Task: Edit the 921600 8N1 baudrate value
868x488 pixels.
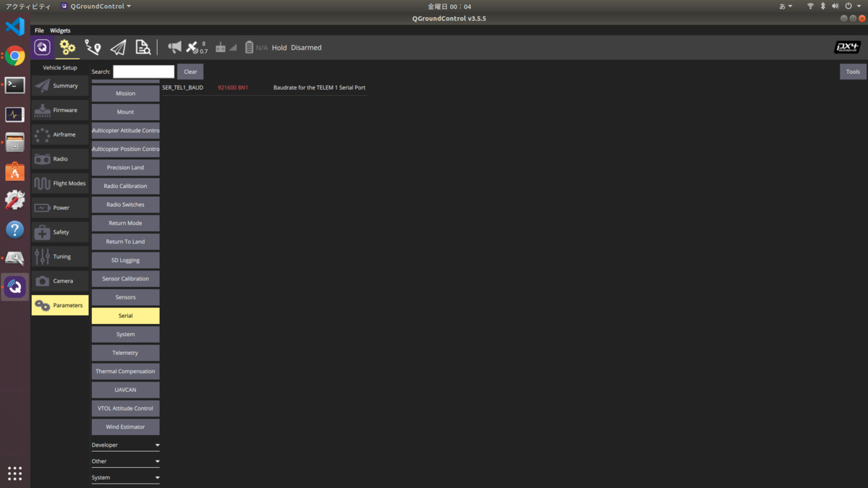Action: [x=233, y=87]
